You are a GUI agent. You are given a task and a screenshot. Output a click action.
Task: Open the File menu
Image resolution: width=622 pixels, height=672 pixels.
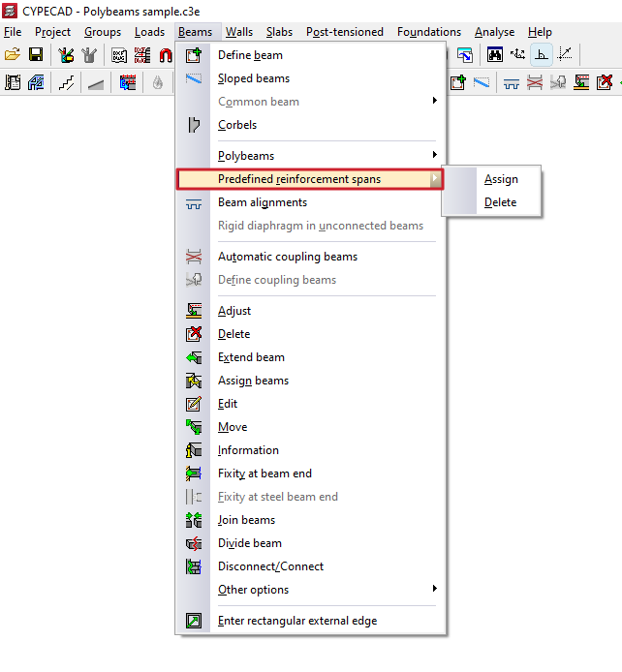[x=13, y=32]
